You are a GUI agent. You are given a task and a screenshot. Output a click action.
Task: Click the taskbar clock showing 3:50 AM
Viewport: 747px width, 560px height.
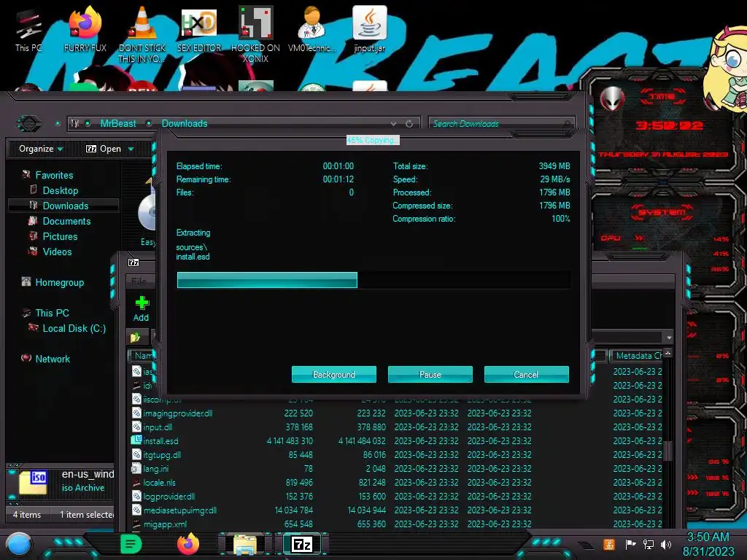tap(708, 544)
